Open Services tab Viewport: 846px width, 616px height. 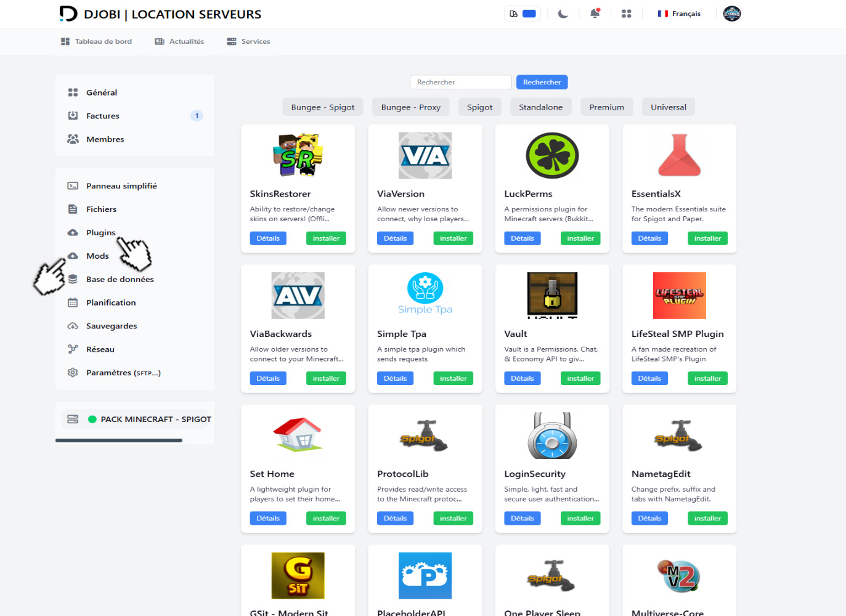point(248,41)
